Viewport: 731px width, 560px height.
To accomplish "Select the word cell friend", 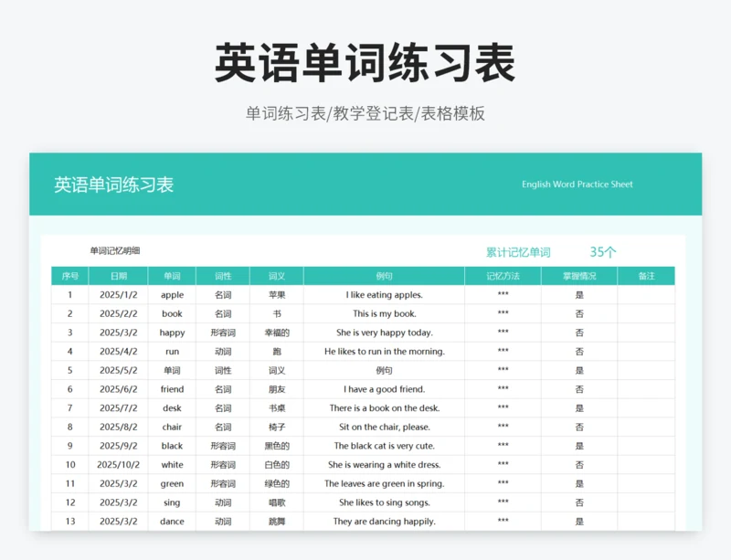I will pyautogui.click(x=172, y=389).
